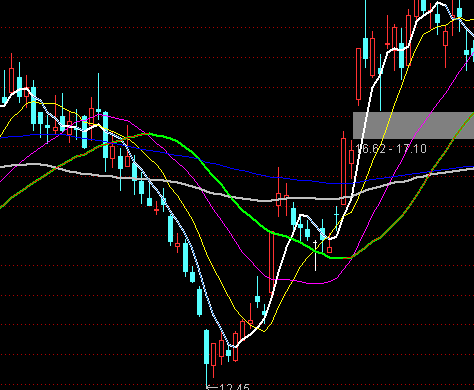This screenshot has width=474, height=390.
Task: Select the small red candle below the white line dip
Action: 330,250
